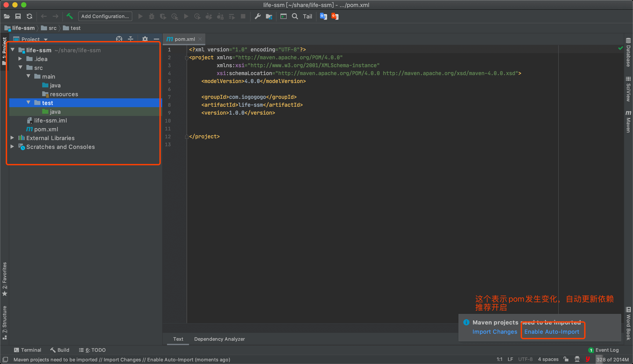
Task: Click the blue Google Translate icon in toolbar
Action: tap(323, 16)
